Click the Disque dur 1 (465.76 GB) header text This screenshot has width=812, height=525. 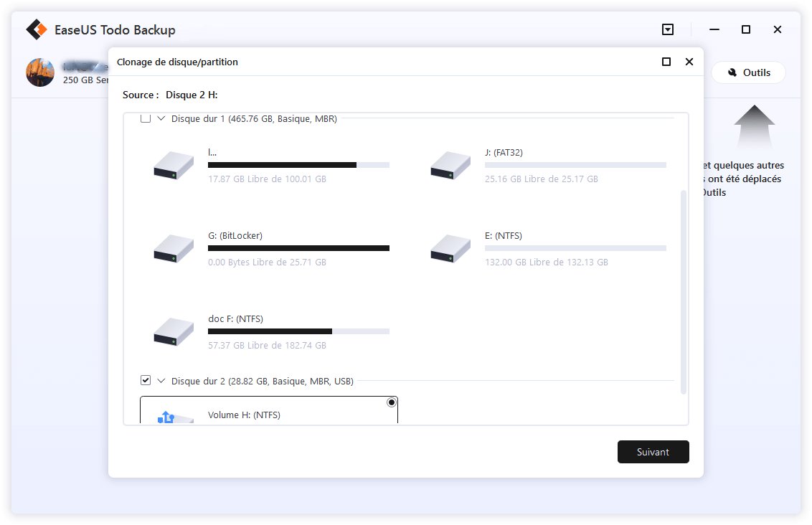[254, 119]
